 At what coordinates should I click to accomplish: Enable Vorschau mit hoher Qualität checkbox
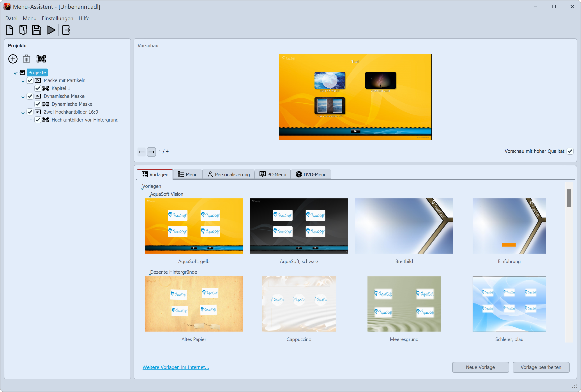pos(570,152)
